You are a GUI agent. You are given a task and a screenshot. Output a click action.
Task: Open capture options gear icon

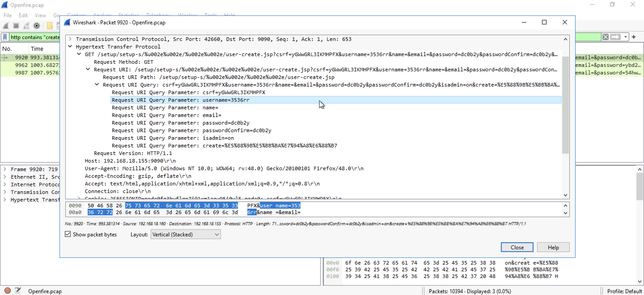pyautogui.click(x=37, y=26)
